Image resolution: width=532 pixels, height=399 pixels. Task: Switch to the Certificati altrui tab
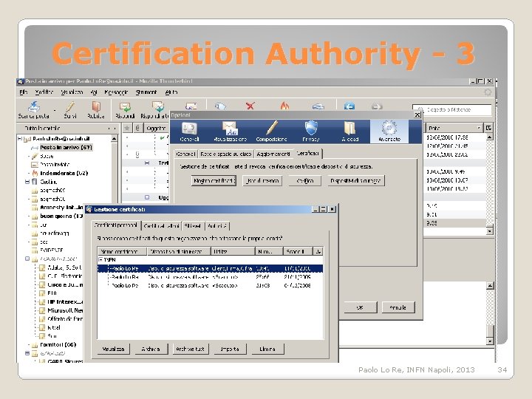tap(162, 225)
